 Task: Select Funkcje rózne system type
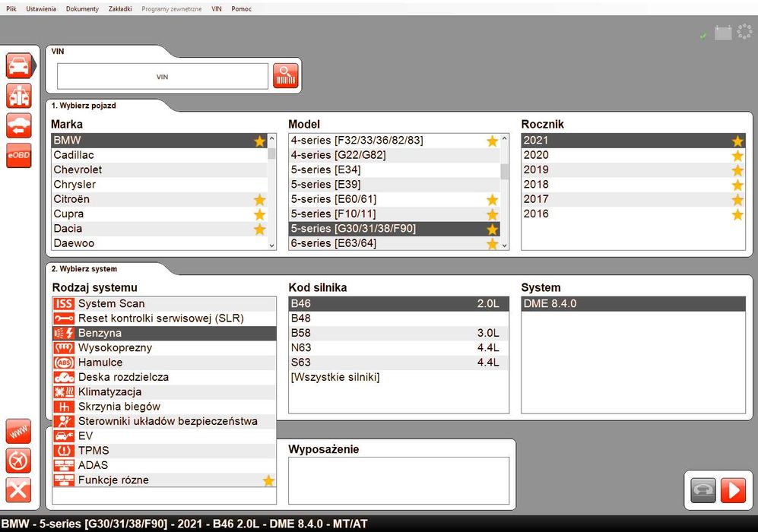coord(164,480)
